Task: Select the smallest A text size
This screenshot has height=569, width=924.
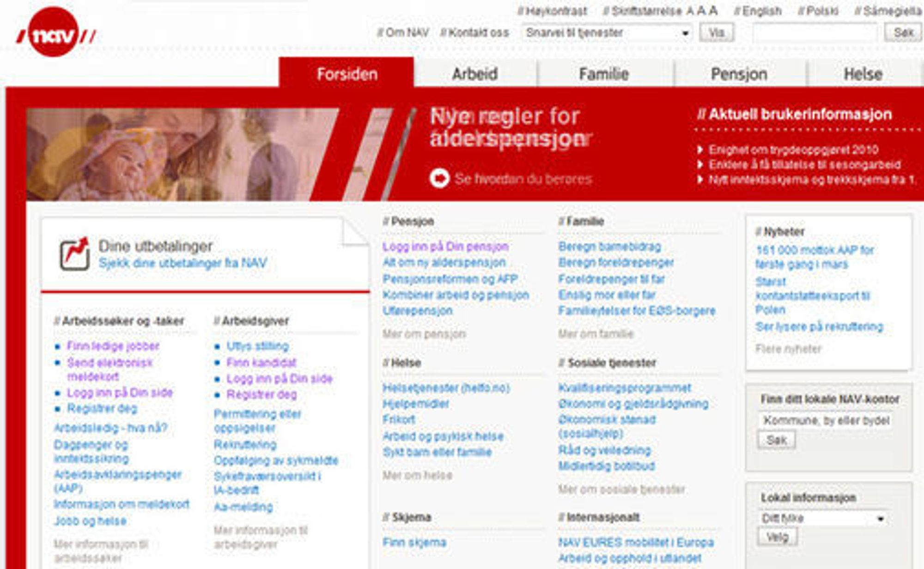Action: point(690,11)
